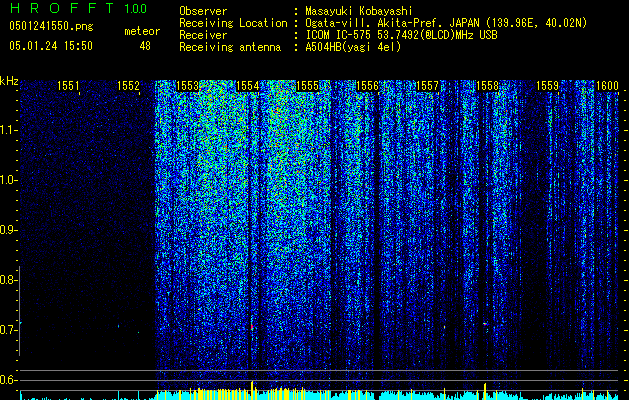Click the 1551 time axis marker

click(x=68, y=86)
